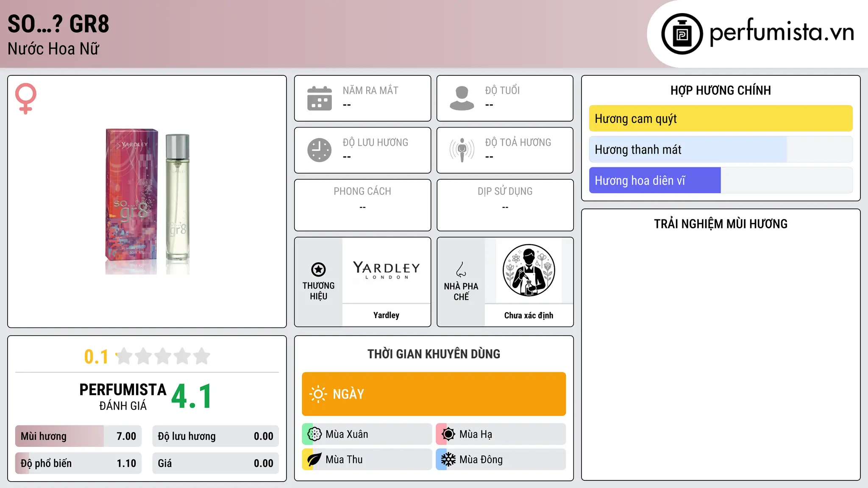The width and height of the screenshot is (868, 488).
Task: Click the green 4.1 Perfumista score
Action: click(x=192, y=396)
